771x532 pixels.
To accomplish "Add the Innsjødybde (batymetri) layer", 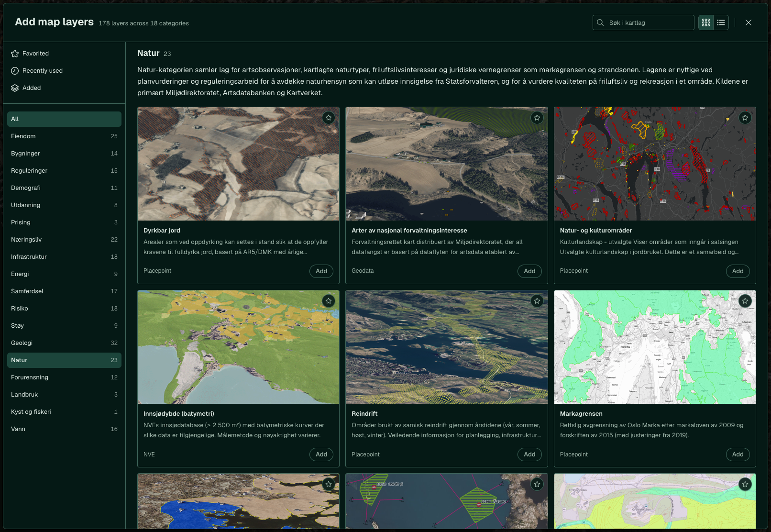I will pos(321,454).
